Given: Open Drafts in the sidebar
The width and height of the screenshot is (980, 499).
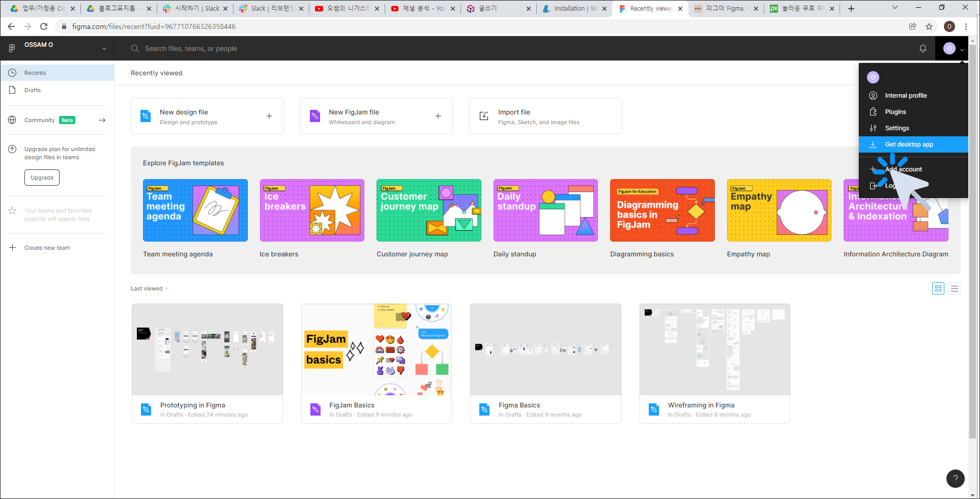Looking at the screenshot, I should coord(57,90).
